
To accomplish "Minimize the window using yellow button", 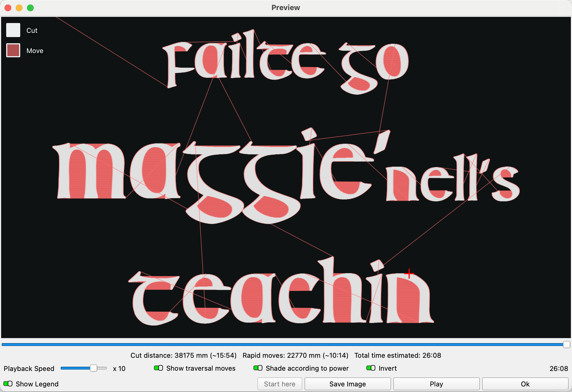I will [x=19, y=8].
